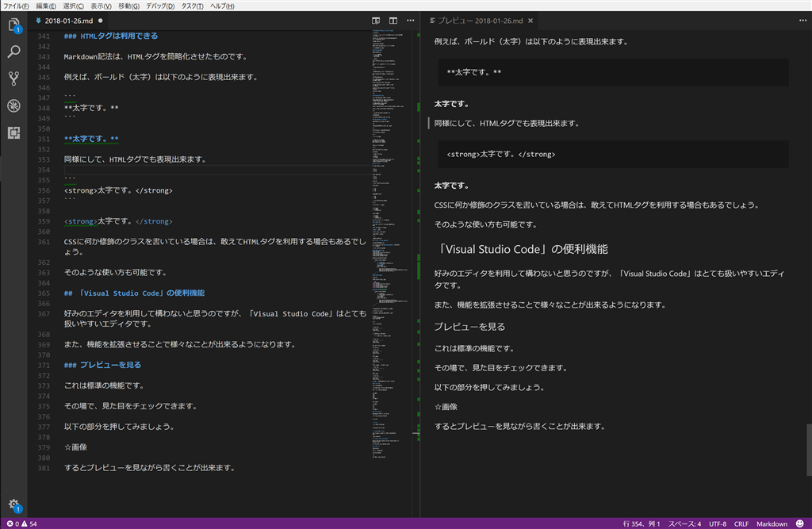Viewport: 812px width, 529px height.
Task: Open the Debug view
Action: (13, 102)
